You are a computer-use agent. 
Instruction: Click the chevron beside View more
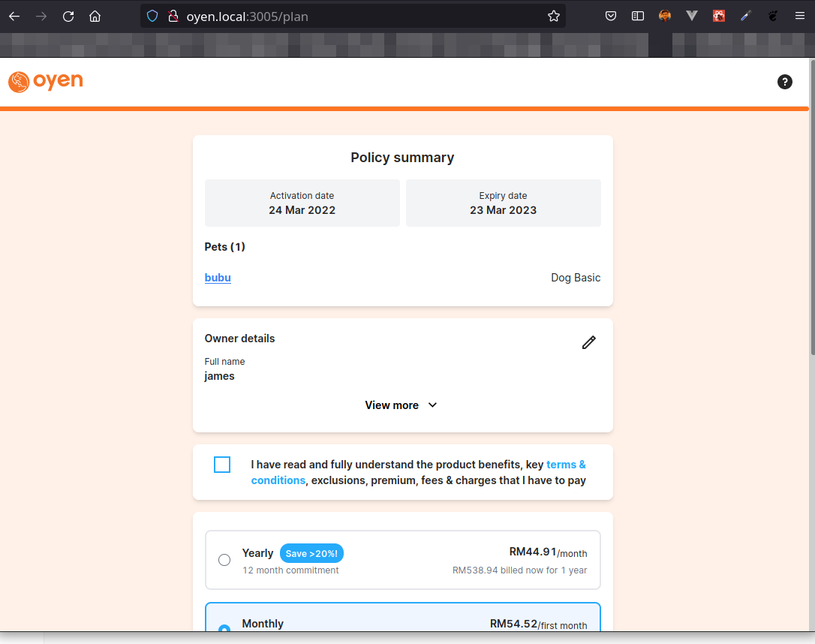coord(432,405)
